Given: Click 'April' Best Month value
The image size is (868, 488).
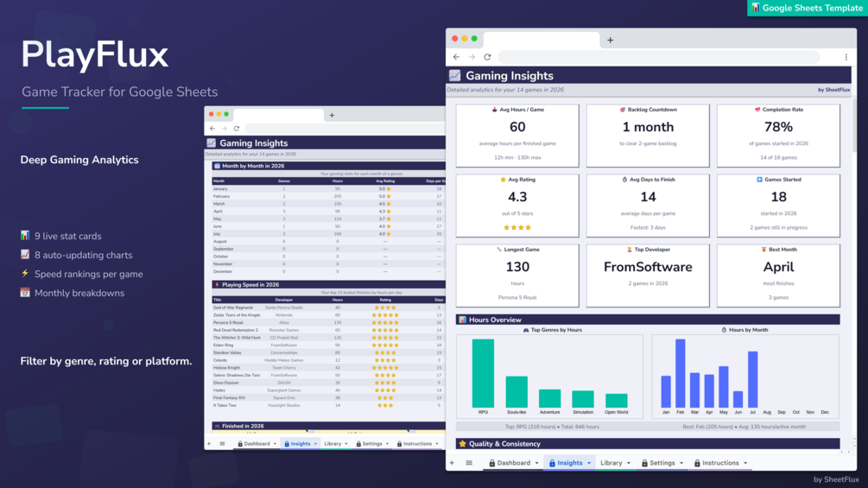Looking at the screenshot, I should [x=778, y=267].
